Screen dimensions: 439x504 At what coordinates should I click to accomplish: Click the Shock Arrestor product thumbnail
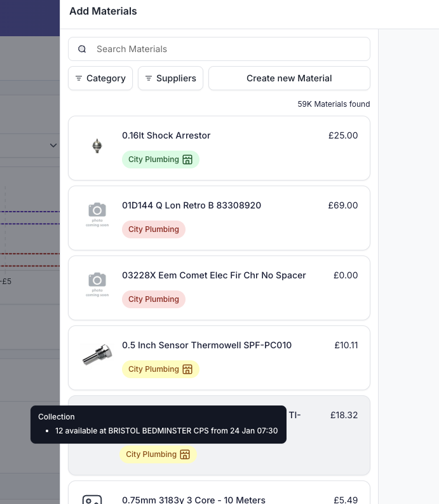[97, 146]
